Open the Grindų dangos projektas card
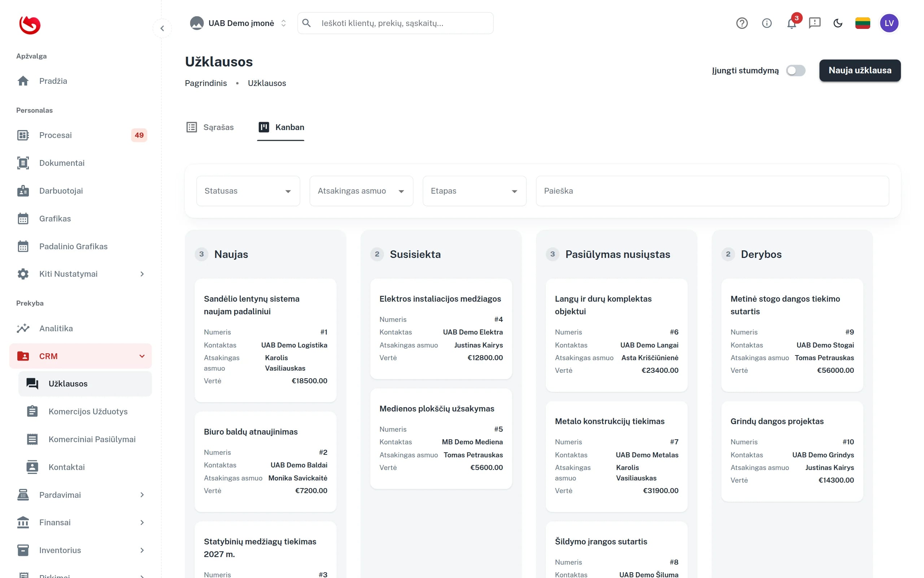 [792, 452]
